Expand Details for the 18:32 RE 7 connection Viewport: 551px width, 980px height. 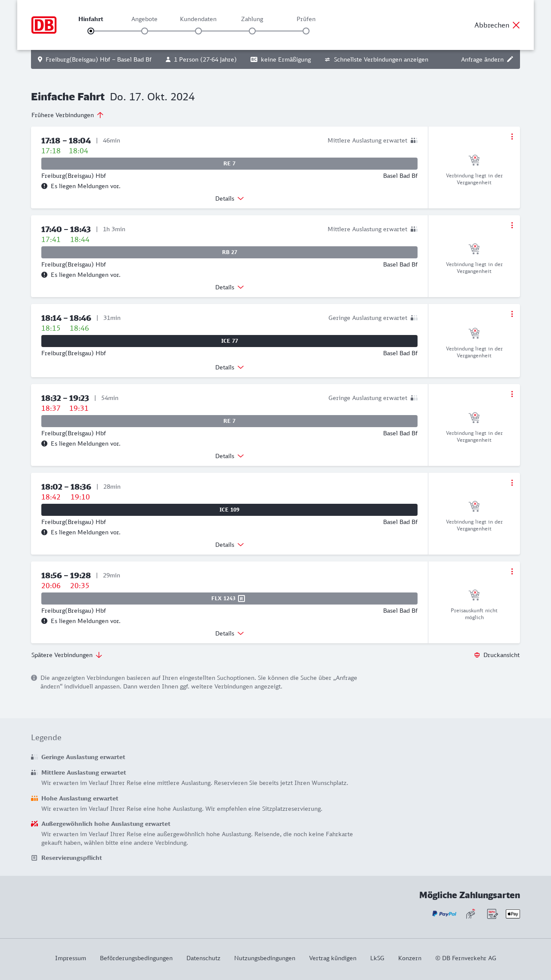(229, 456)
